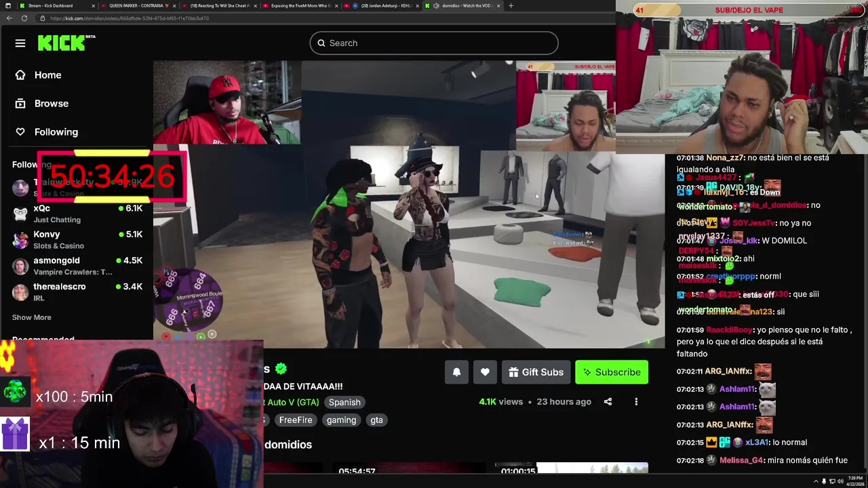The image size is (868, 488).
Task: Open Browse in sidebar
Action: (52, 104)
